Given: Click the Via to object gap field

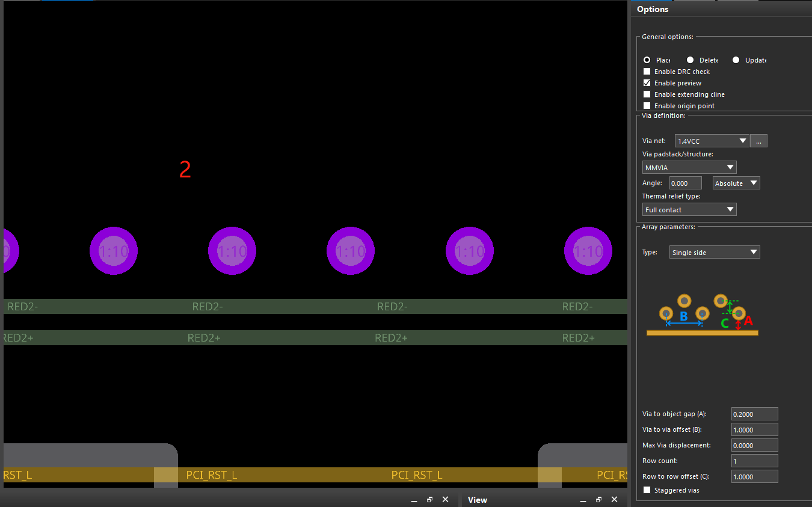Looking at the screenshot, I should click(x=754, y=414).
